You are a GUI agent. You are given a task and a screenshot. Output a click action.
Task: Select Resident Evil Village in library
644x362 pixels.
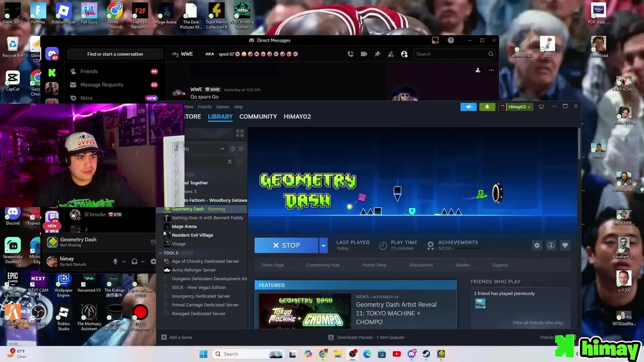pos(192,235)
